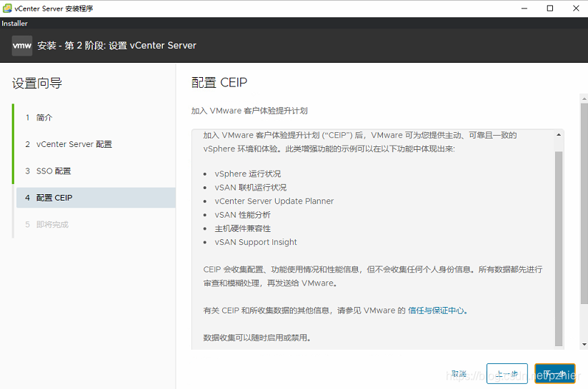
Task: Click the vCenter Server installer title icon
Action: [x=6, y=9]
